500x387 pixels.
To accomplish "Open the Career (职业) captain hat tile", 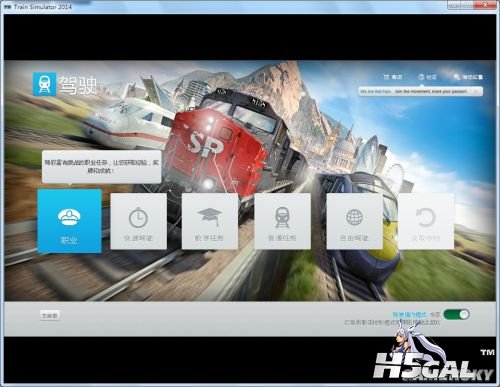I will tap(69, 221).
